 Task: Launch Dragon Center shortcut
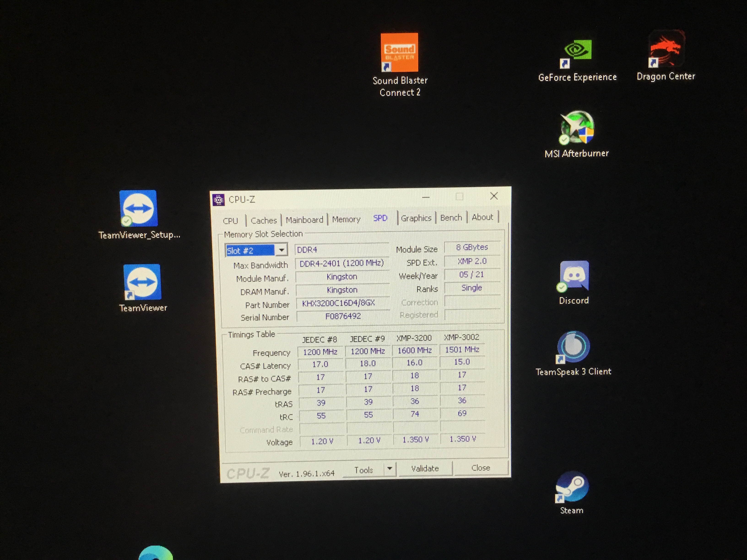[666, 49]
